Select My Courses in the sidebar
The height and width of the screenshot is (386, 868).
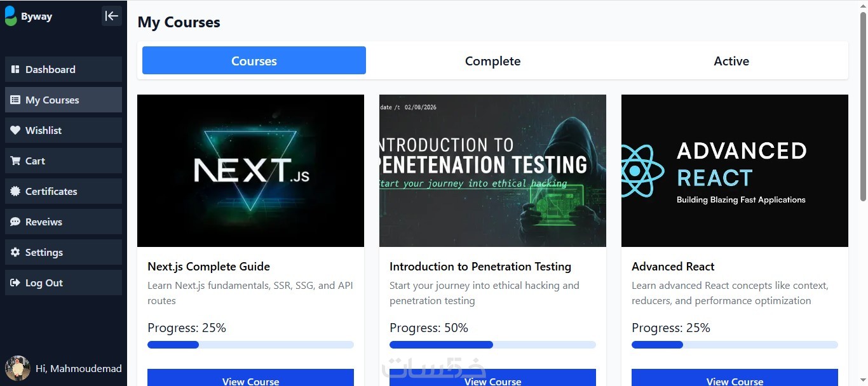point(64,100)
